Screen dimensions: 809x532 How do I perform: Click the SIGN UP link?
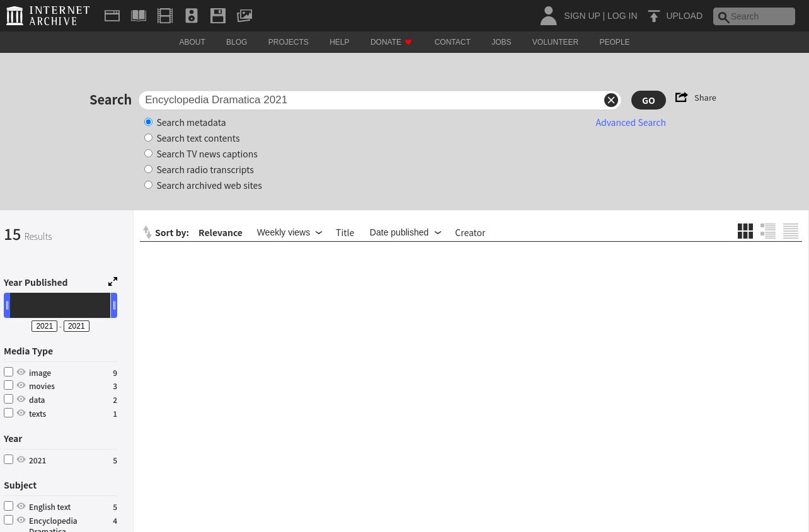pos(582,16)
